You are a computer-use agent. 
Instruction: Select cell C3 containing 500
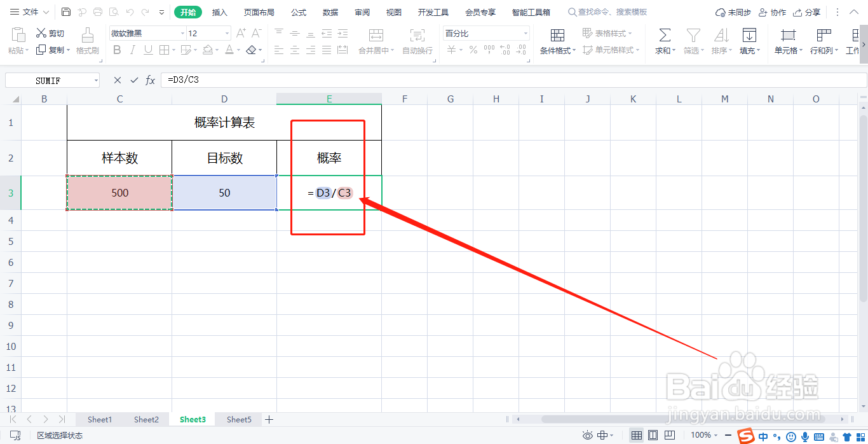point(119,193)
